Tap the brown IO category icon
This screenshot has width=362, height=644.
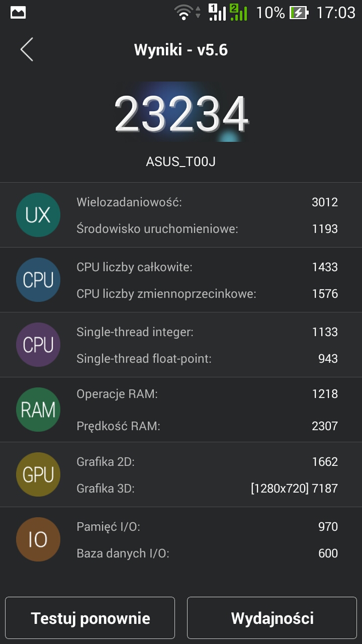coord(38,540)
